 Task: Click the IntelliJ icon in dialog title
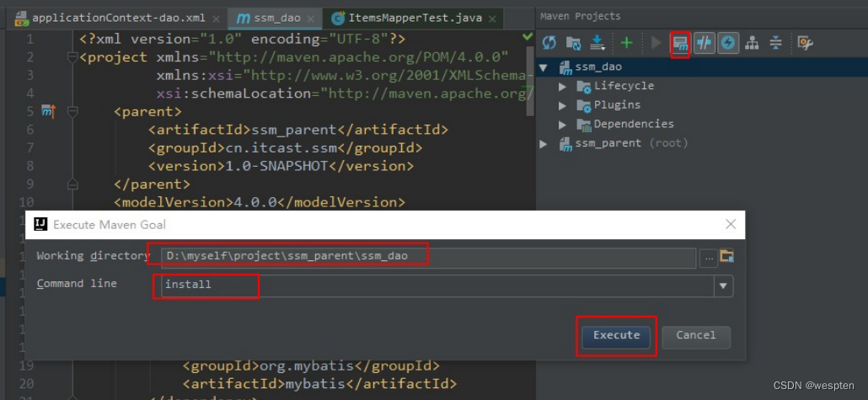pyautogui.click(x=40, y=224)
